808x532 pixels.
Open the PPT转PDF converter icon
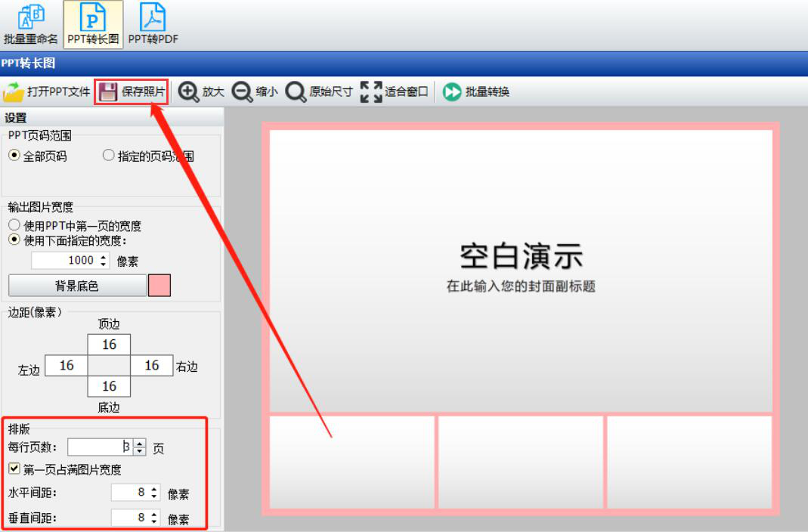tap(153, 24)
